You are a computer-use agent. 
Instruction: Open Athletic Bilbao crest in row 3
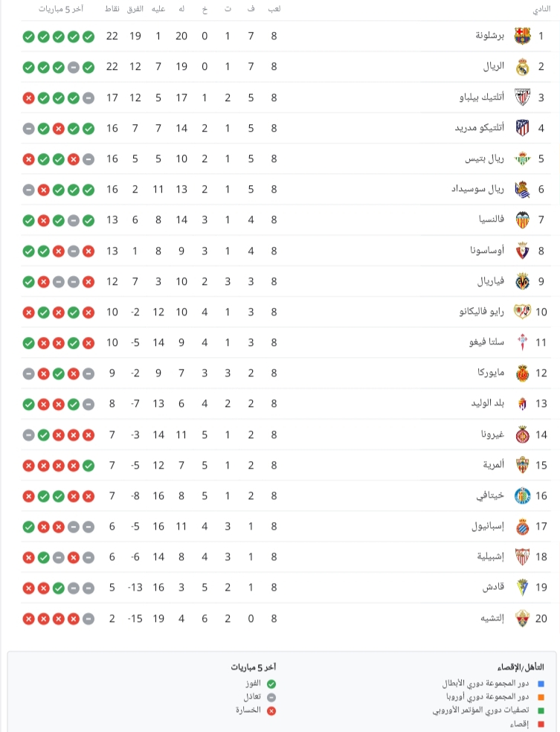click(x=522, y=97)
